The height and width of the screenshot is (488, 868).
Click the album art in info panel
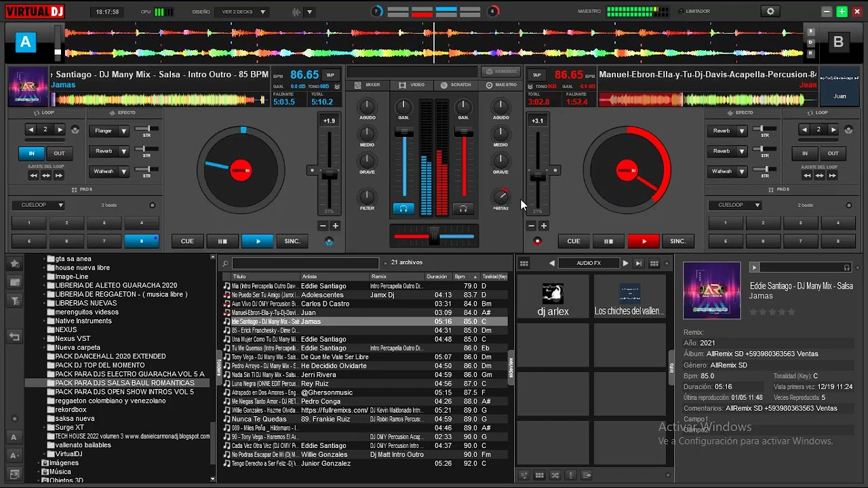click(x=712, y=290)
